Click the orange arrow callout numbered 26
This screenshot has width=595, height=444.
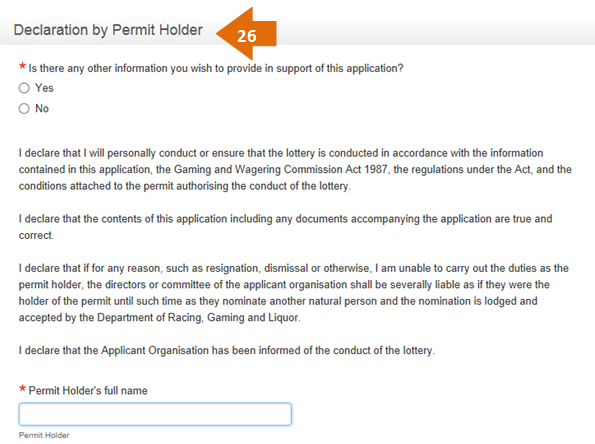pos(246,34)
